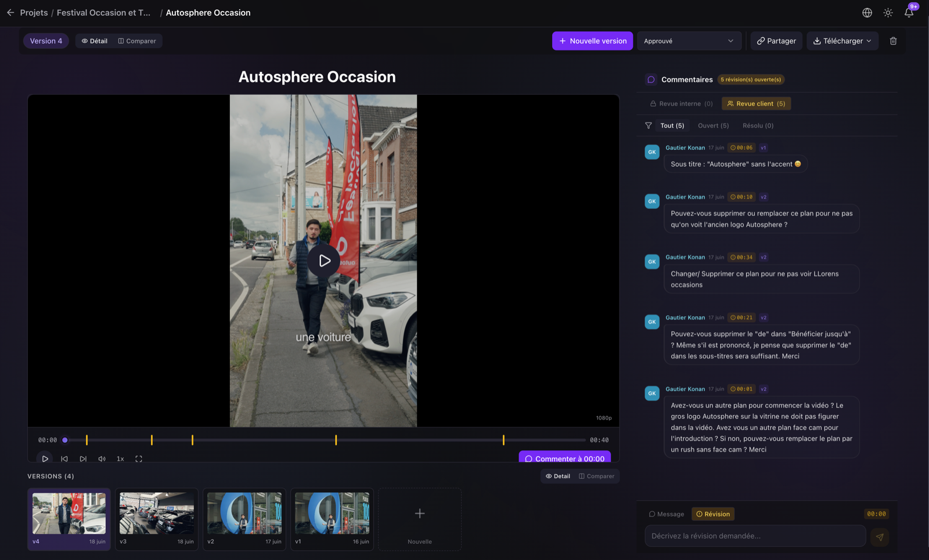Click the Commenter à 00:00 button
The height and width of the screenshot is (560, 929).
click(x=564, y=457)
